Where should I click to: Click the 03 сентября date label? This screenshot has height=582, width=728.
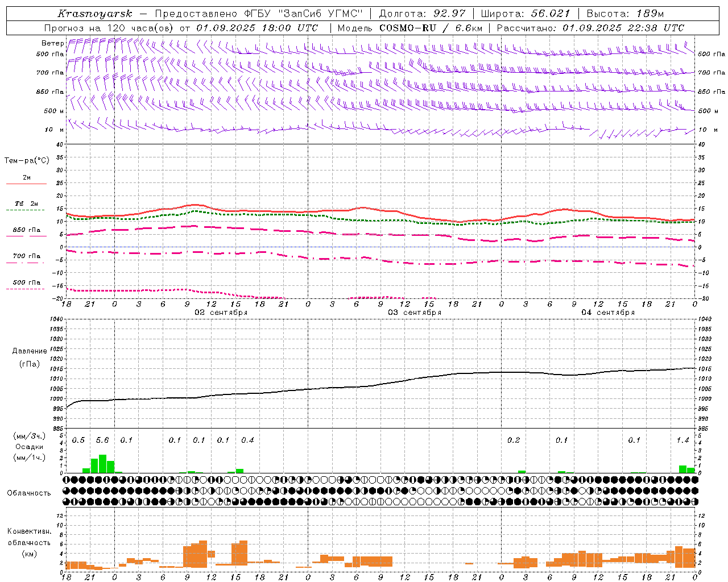pyautogui.click(x=415, y=312)
